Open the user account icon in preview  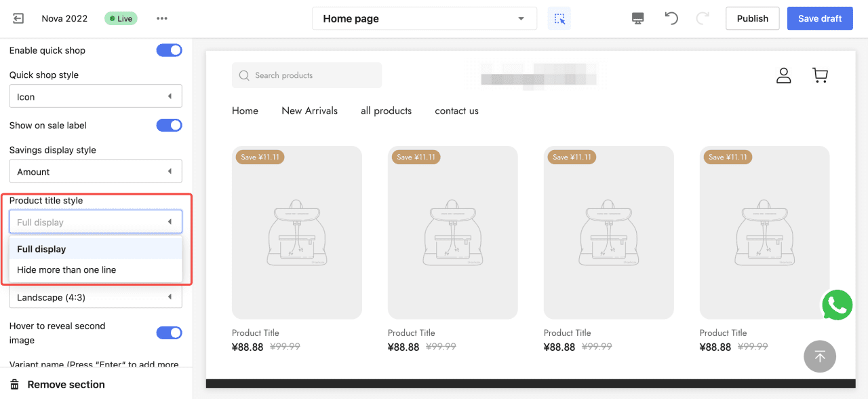point(784,75)
